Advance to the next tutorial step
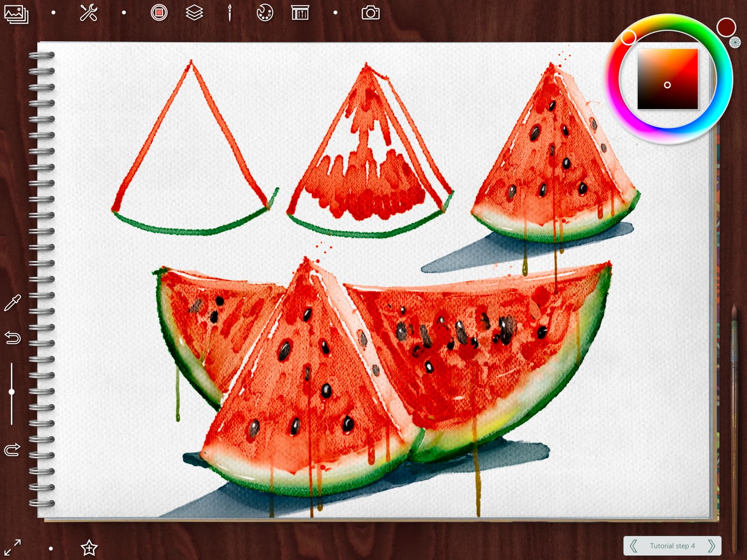The height and width of the screenshot is (560, 747). [712, 546]
